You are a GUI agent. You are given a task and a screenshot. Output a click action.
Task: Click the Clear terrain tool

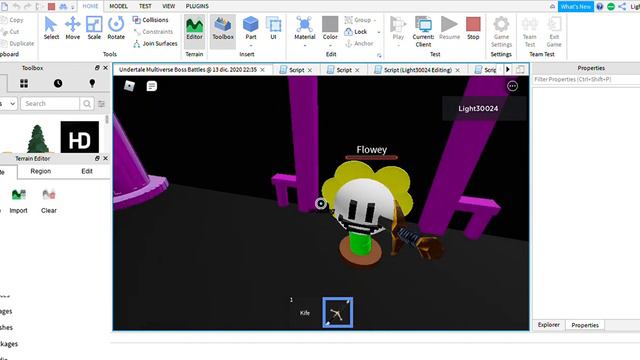coord(49,201)
